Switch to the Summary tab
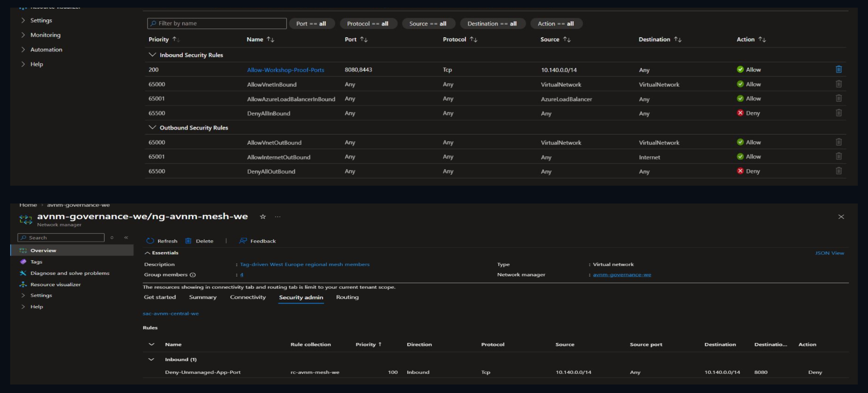The width and height of the screenshot is (868, 393). 203,297
